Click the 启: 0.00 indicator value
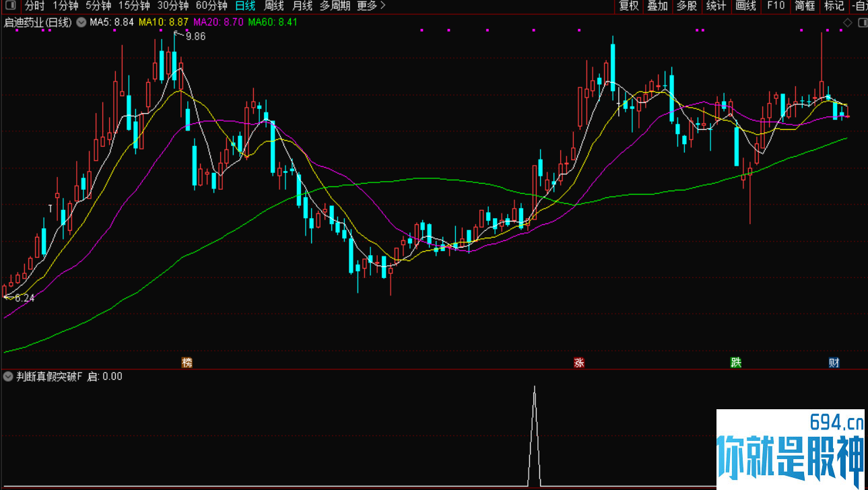This screenshot has height=490, width=868. pyautogui.click(x=105, y=376)
